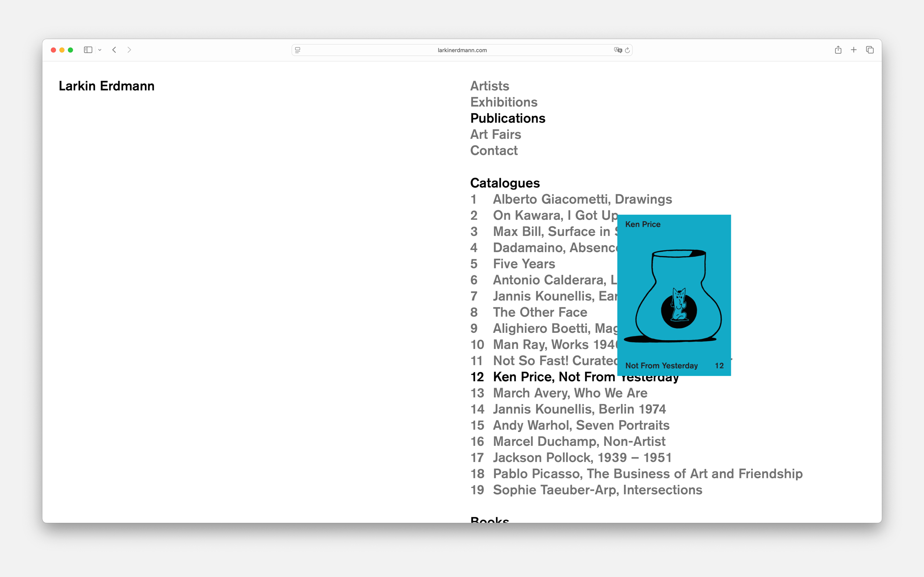Reload the page with refresh icon
The width and height of the screenshot is (924, 577).
point(627,50)
